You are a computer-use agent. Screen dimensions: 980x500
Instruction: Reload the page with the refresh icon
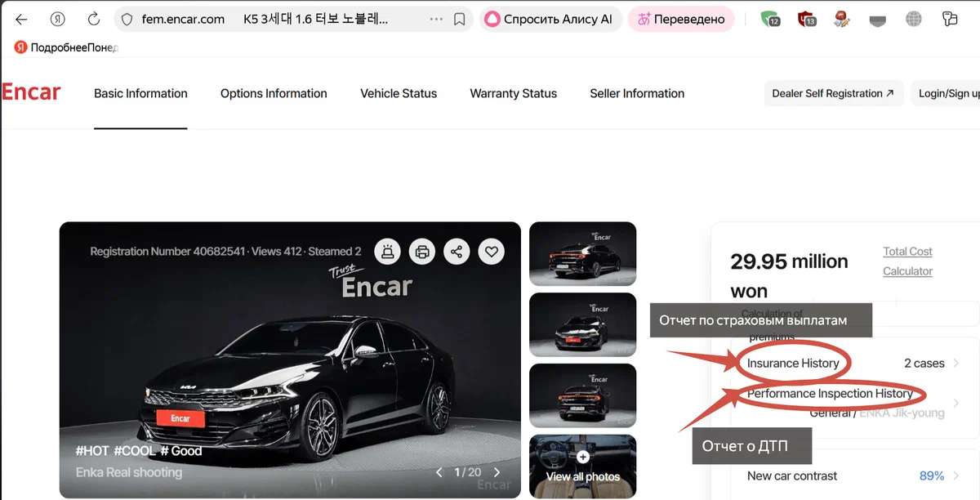[x=93, y=19]
